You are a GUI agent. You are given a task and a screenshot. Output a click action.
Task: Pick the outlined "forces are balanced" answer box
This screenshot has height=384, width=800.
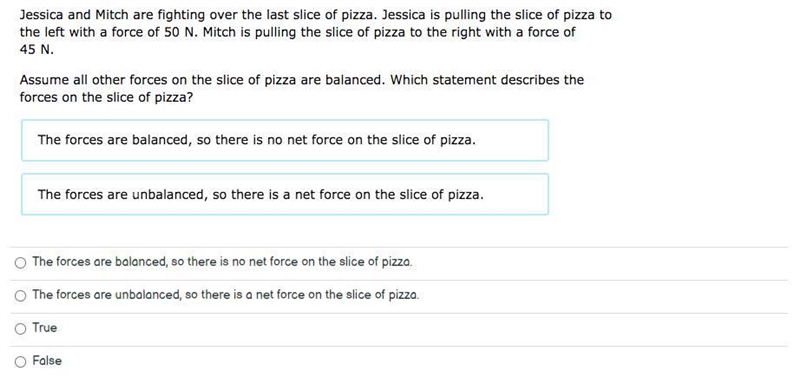(x=285, y=140)
